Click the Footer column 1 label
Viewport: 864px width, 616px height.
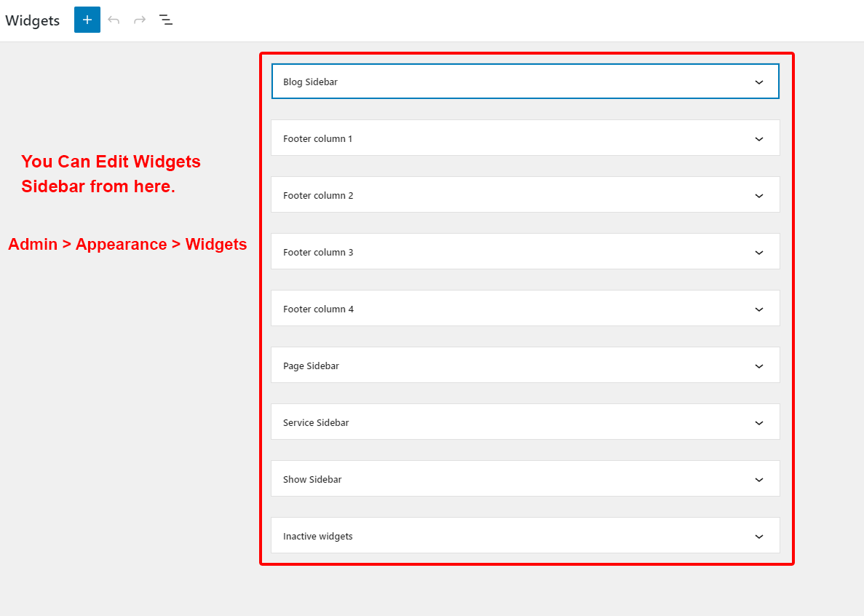tap(317, 139)
